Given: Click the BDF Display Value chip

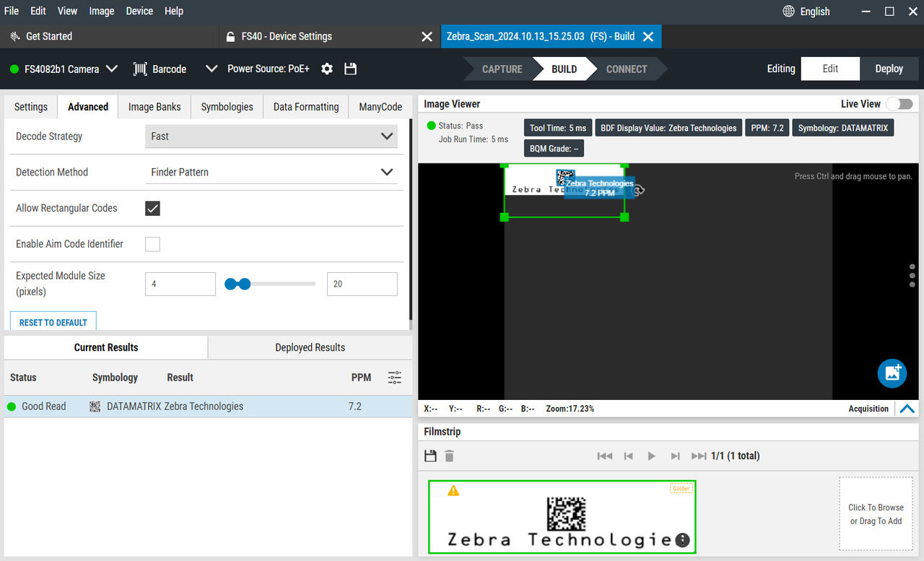Looking at the screenshot, I should coord(668,128).
